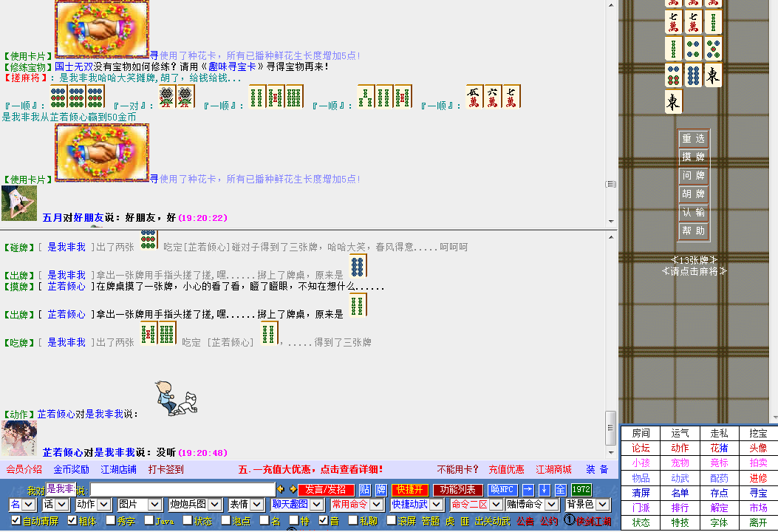Enable the 私聊 private chat checkbox
This screenshot has height=532, width=778.
(352, 520)
